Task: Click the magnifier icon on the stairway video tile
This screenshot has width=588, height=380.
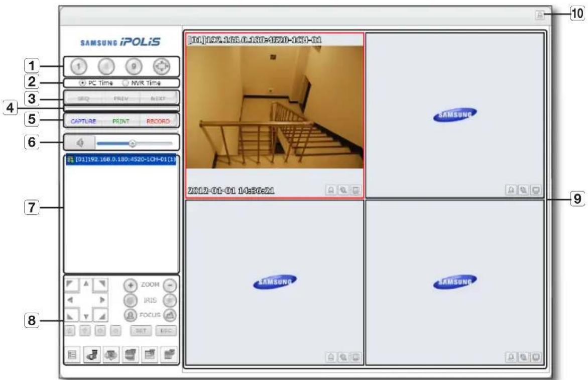Action: coord(343,190)
